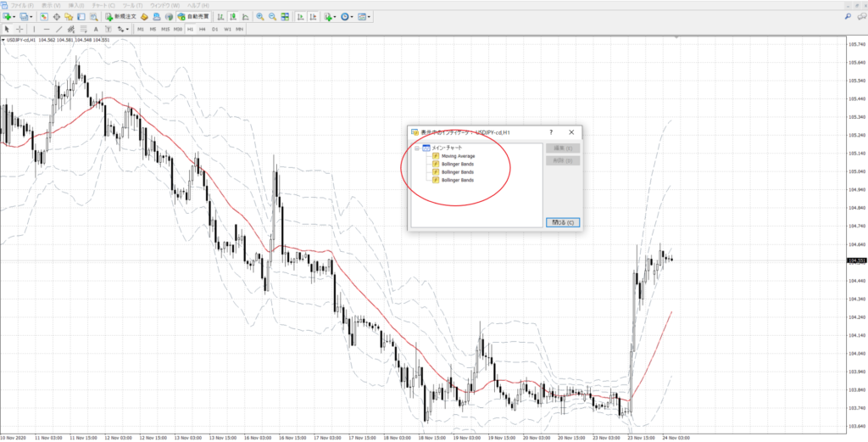Open the new chart dropdown arrow
Image resolution: width=868 pixels, height=442 pixels.
14,17
